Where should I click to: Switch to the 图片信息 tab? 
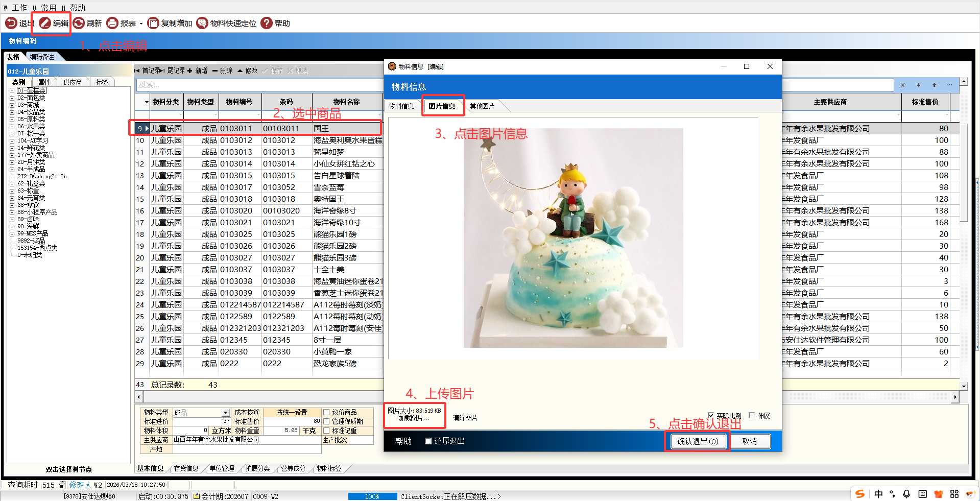coord(442,106)
